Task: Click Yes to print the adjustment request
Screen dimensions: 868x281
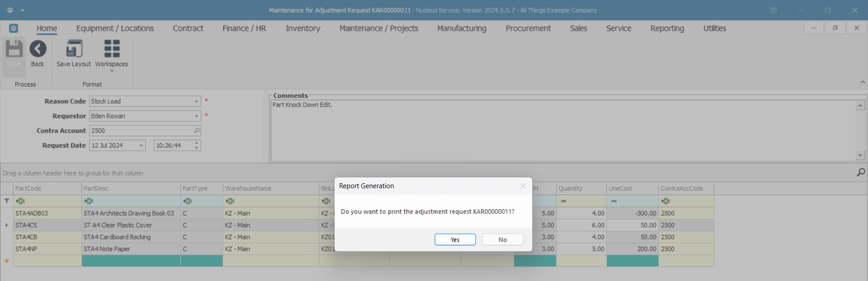Action: pyautogui.click(x=455, y=239)
